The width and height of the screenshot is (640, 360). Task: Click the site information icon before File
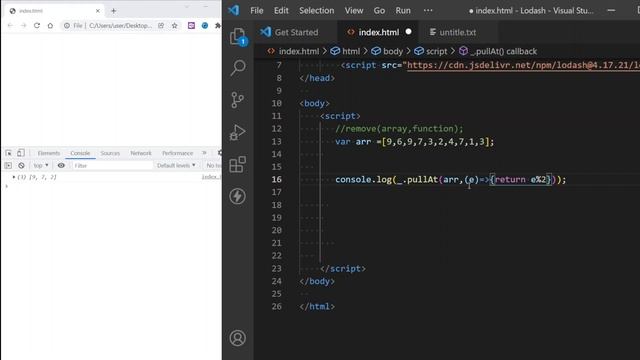tap(67, 25)
